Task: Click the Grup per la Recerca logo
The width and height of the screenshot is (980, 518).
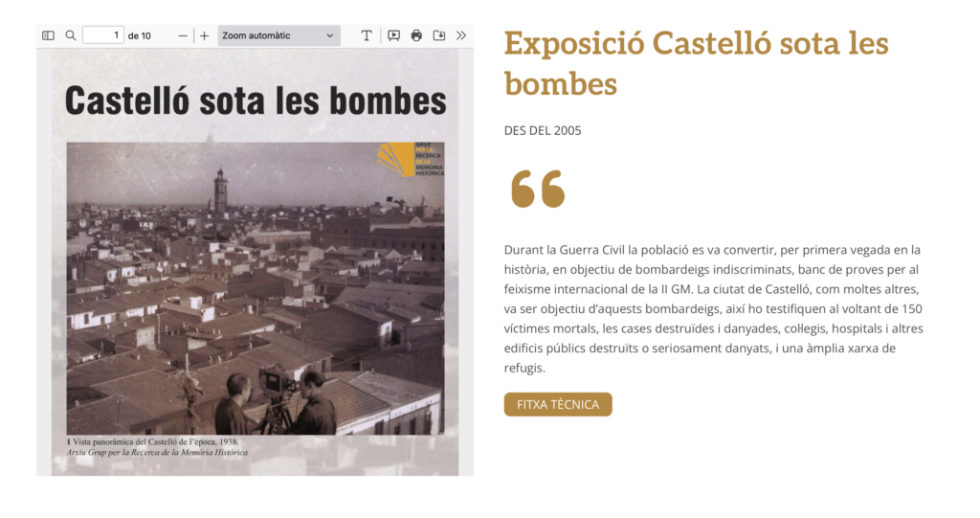Action: [411, 159]
